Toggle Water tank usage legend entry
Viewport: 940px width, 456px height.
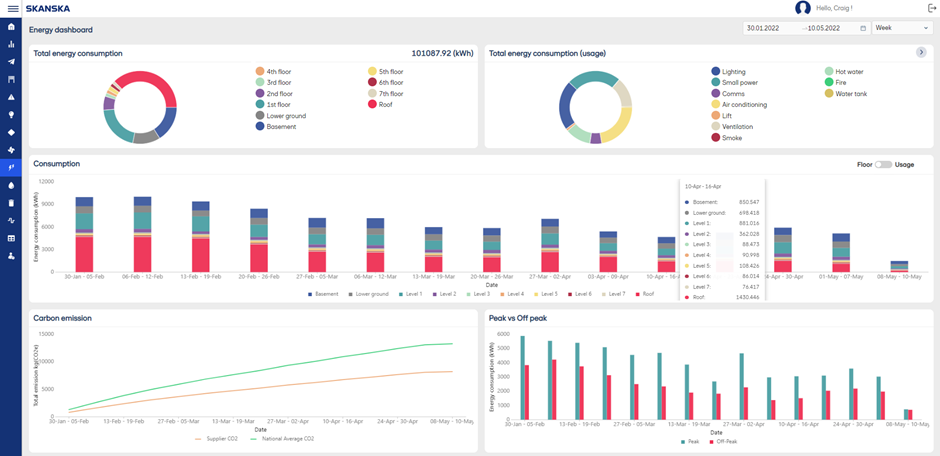point(846,93)
